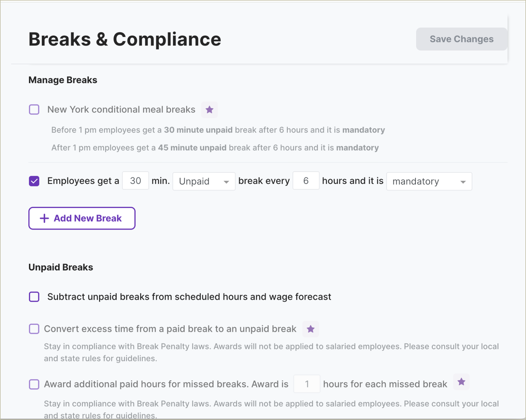Image resolution: width=526 pixels, height=420 pixels.
Task: Focus the 'break every' 6 hours field
Action: pos(306,181)
